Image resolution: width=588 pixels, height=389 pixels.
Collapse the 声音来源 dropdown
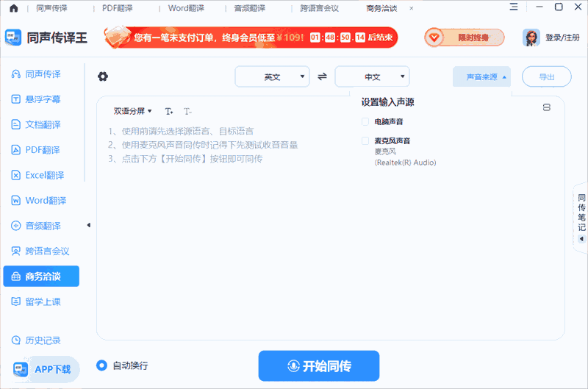pyautogui.click(x=482, y=77)
